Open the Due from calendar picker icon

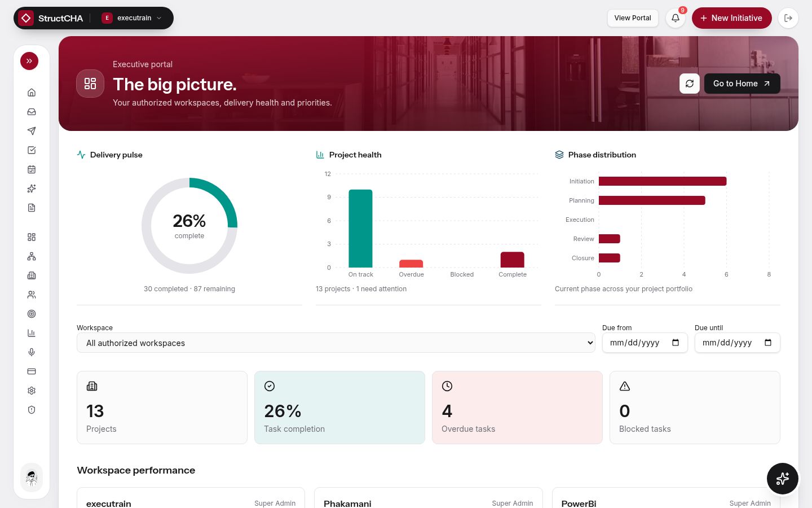676,343
